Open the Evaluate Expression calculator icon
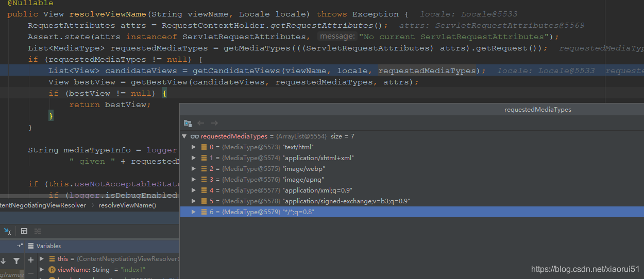 (24, 231)
